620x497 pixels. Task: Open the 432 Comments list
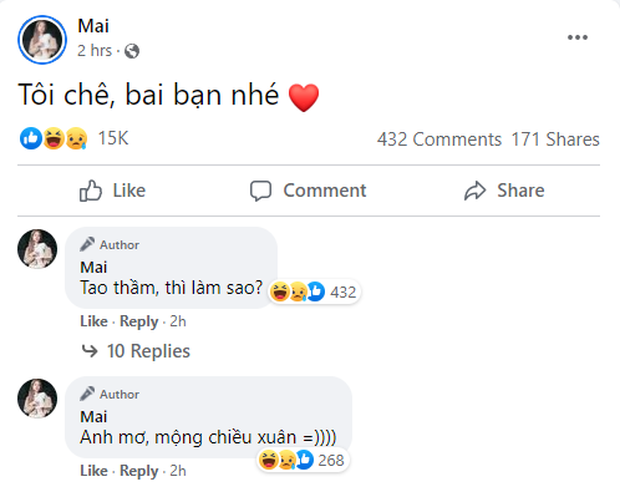pos(439,139)
